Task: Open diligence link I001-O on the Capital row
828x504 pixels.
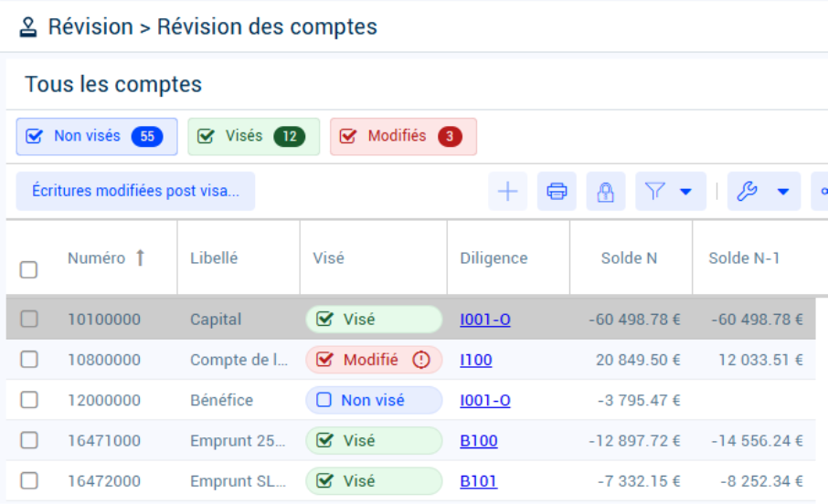Action: pos(485,320)
